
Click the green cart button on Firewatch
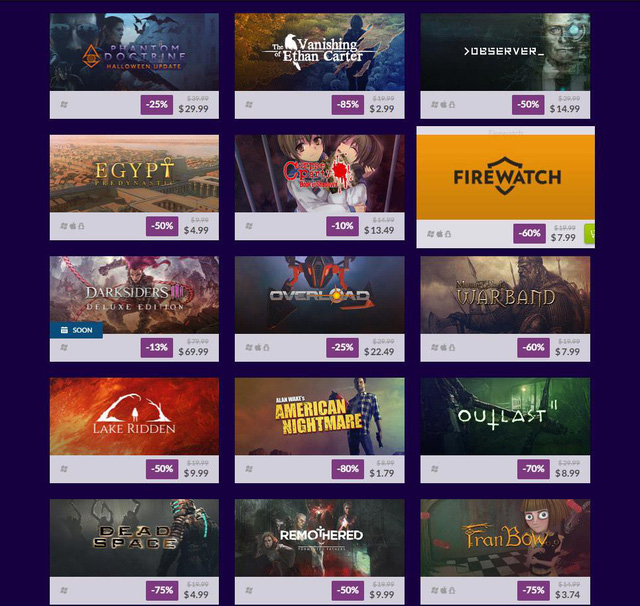click(x=590, y=233)
